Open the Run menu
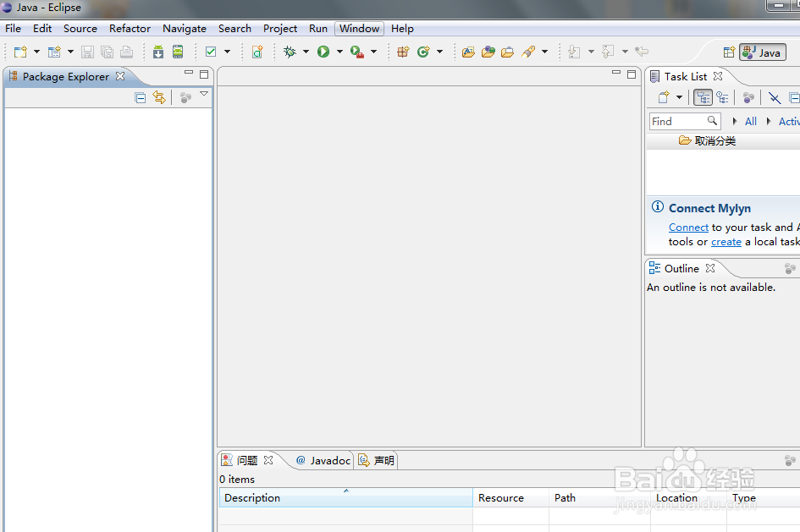 317,29
